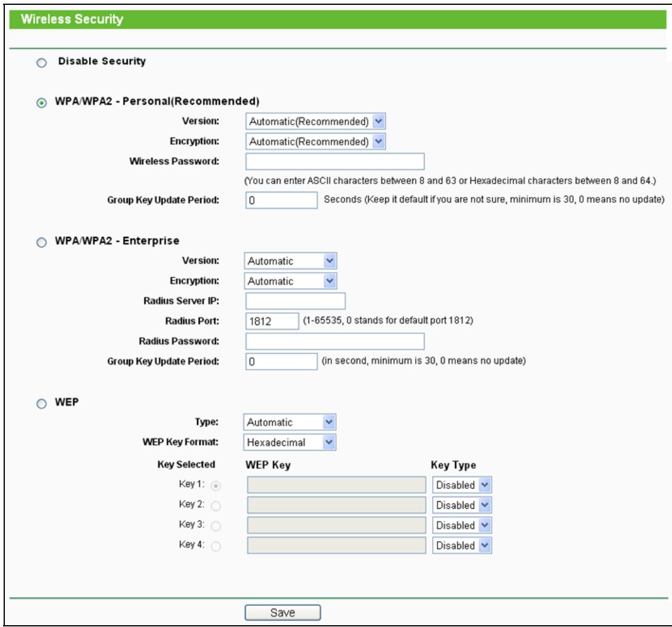Open WEP Key Format dropdown
The image size is (672, 627).
pyautogui.click(x=290, y=442)
